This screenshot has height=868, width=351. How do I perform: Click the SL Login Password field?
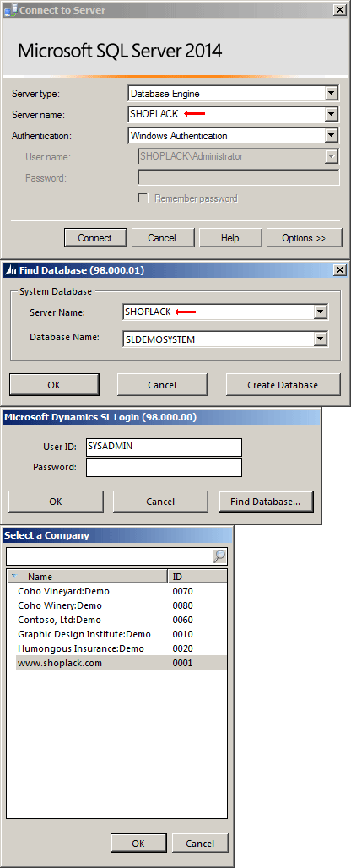pos(165,468)
